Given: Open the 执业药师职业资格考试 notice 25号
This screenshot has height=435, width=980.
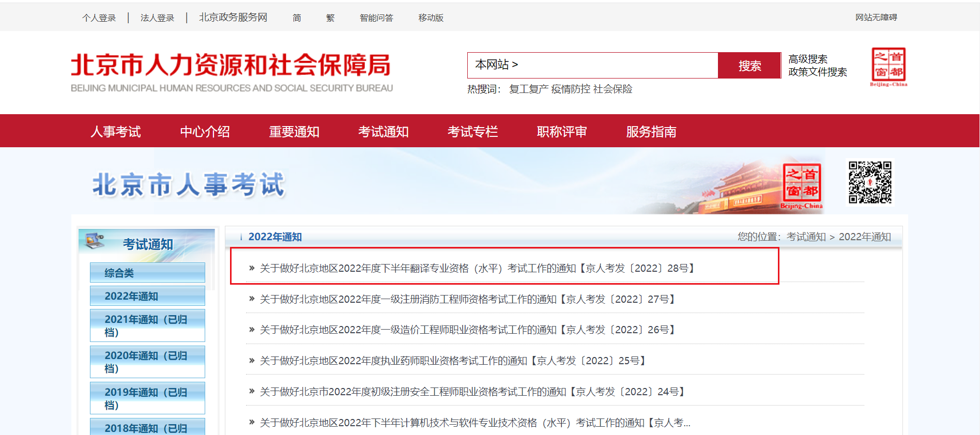Looking at the screenshot, I should [x=453, y=361].
